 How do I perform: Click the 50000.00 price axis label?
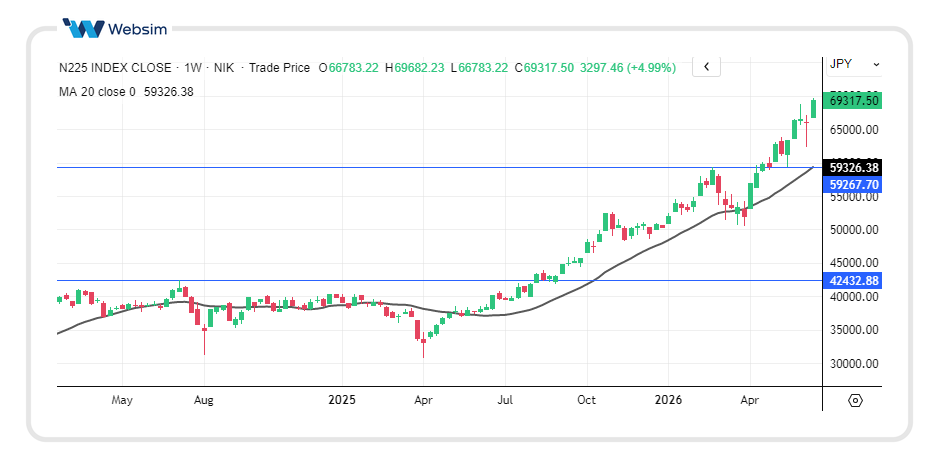pos(853,230)
